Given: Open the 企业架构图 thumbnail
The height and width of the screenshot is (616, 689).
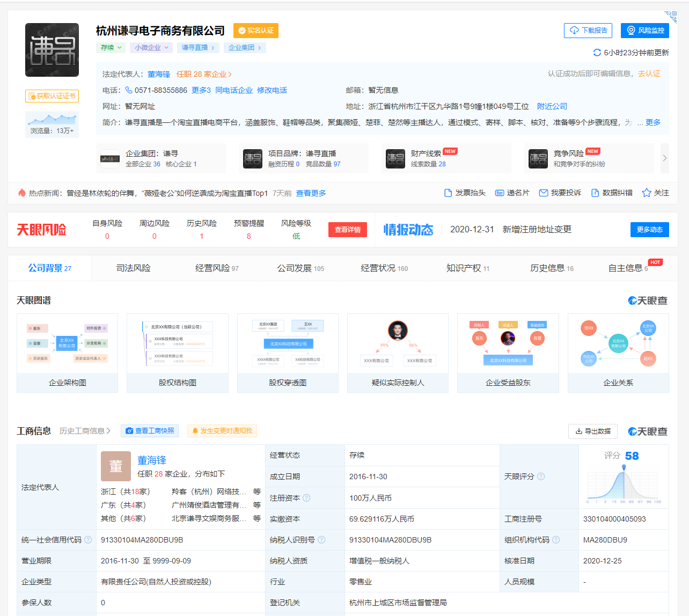Looking at the screenshot, I should click(x=67, y=353).
